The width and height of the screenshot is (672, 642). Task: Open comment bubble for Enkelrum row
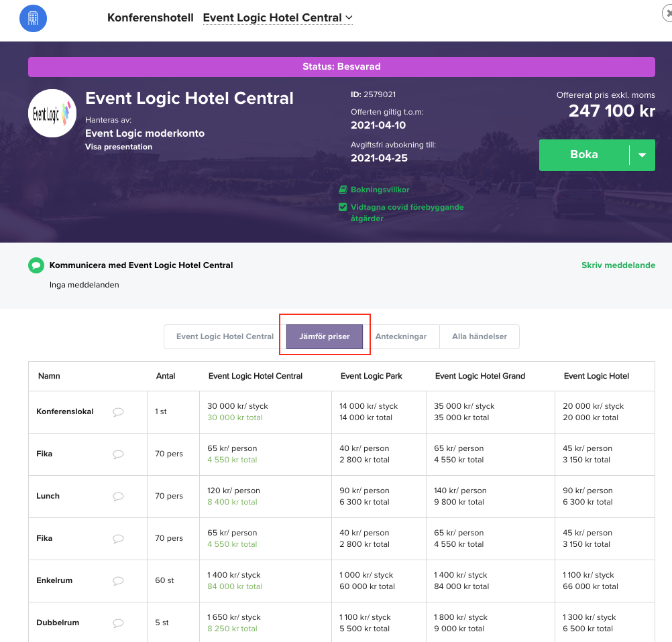(x=118, y=581)
